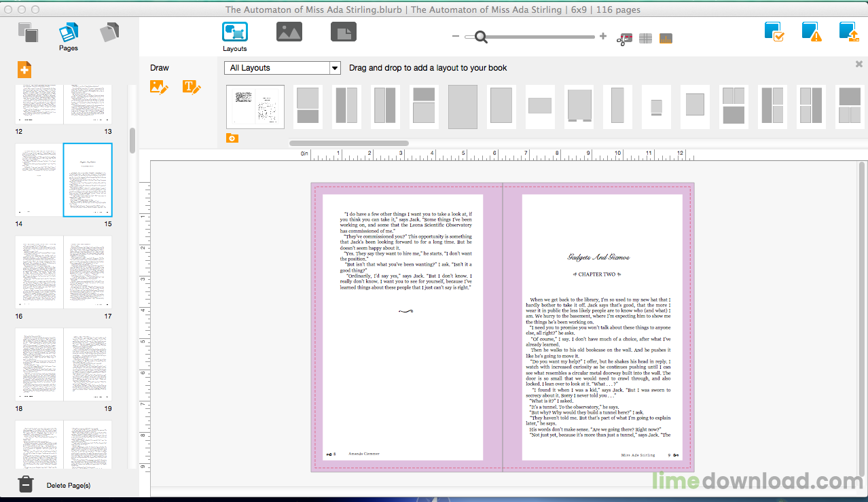Click the left page body text block
This screenshot has height=502, width=868.
(x=405, y=251)
